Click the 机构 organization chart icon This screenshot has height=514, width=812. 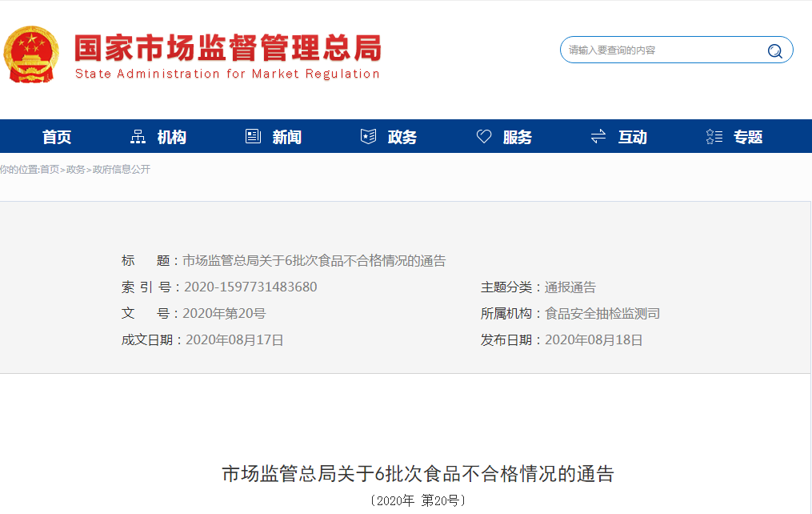coord(138,137)
